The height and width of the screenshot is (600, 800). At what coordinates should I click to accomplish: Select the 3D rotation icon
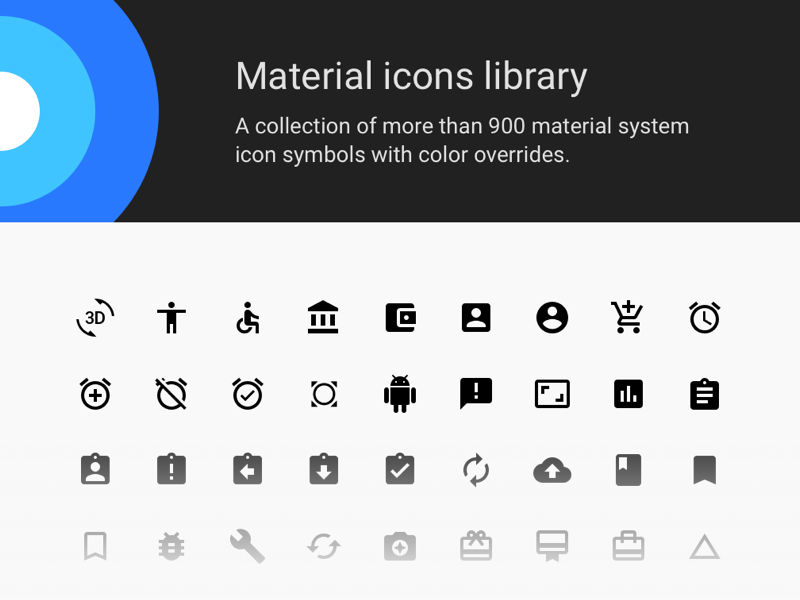95,317
